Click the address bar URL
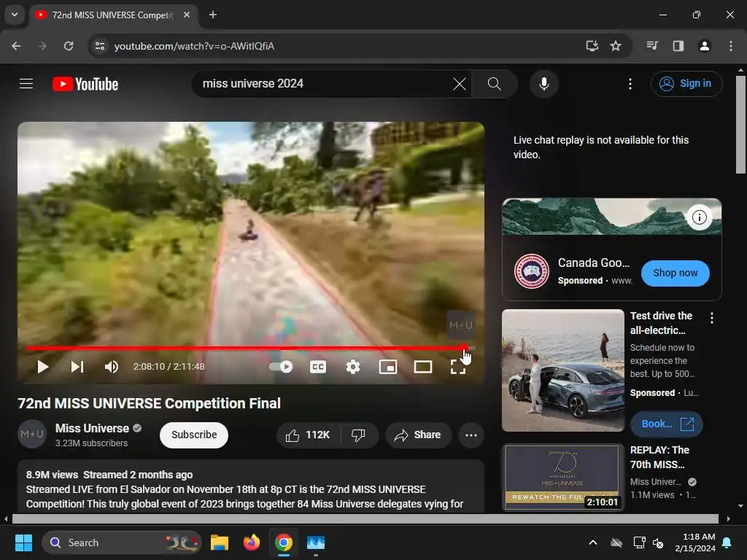This screenshot has height=560, width=747. [194, 46]
